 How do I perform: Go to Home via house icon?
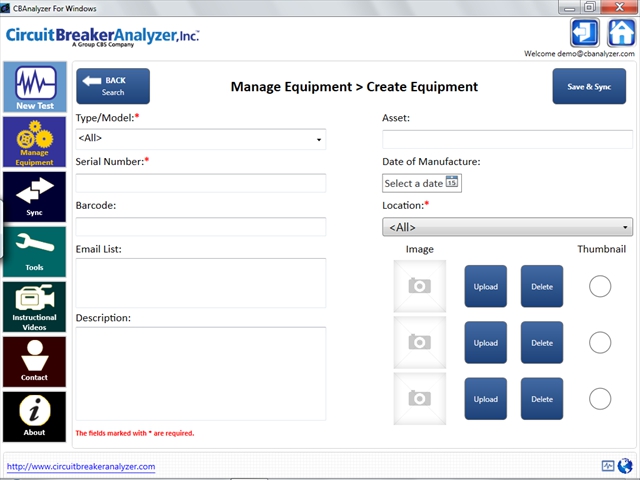click(x=621, y=33)
